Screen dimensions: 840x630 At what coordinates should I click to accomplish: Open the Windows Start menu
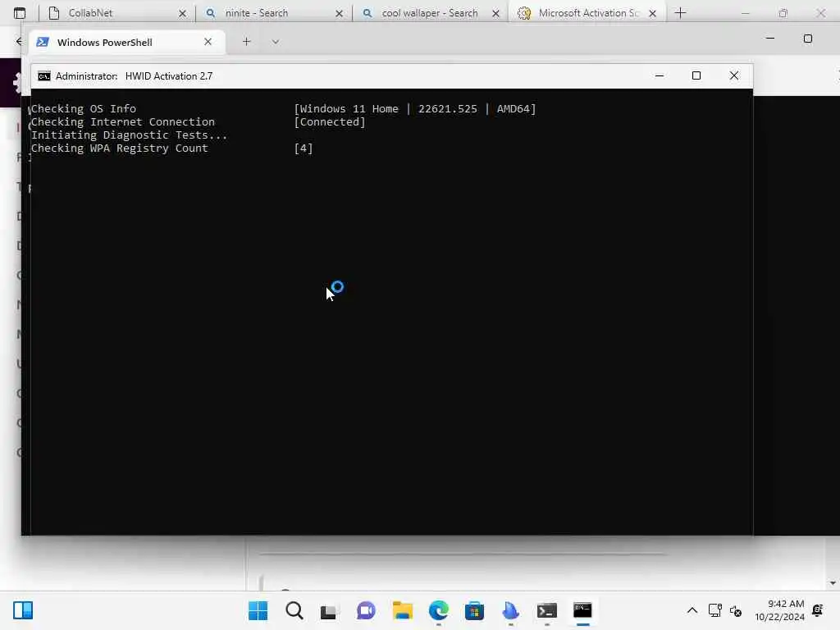click(x=258, y=610)
